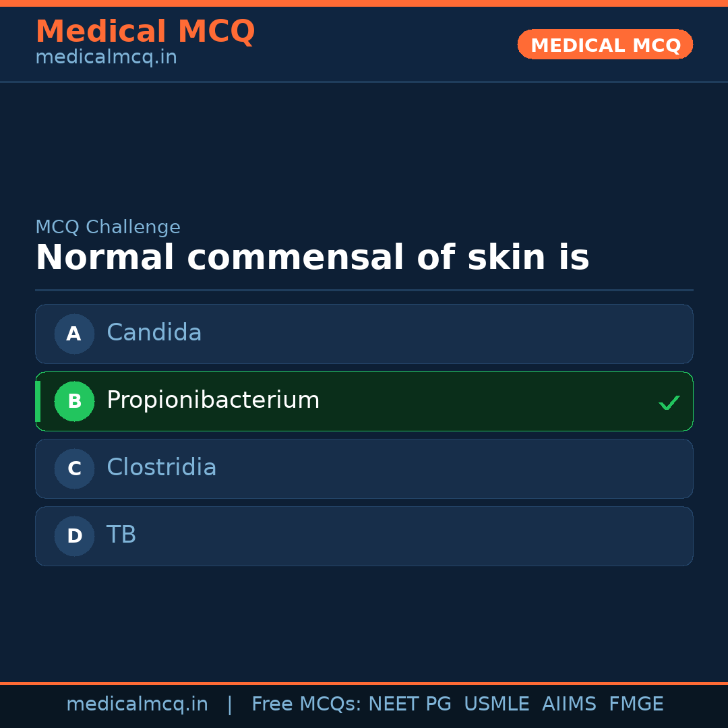This screenshot has height=728, width=728.
Task: Open medicalmcq.in link below the header title
Action: [x=106, y=58]
